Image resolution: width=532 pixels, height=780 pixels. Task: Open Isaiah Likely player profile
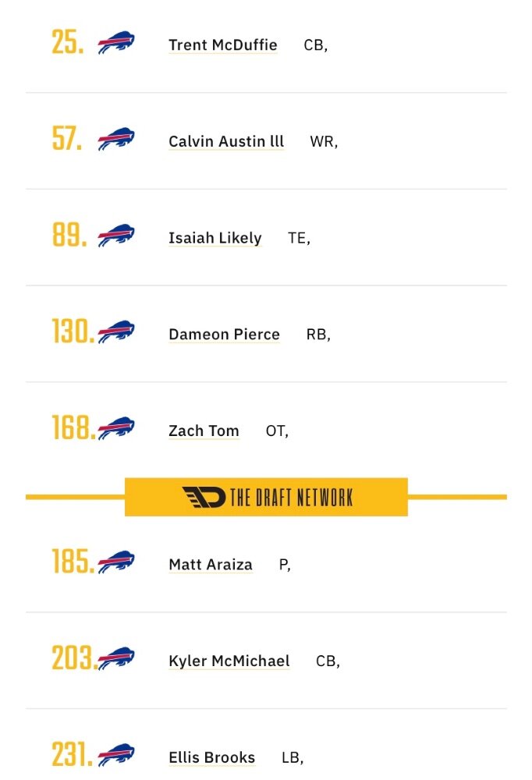[x=215, y=238]
